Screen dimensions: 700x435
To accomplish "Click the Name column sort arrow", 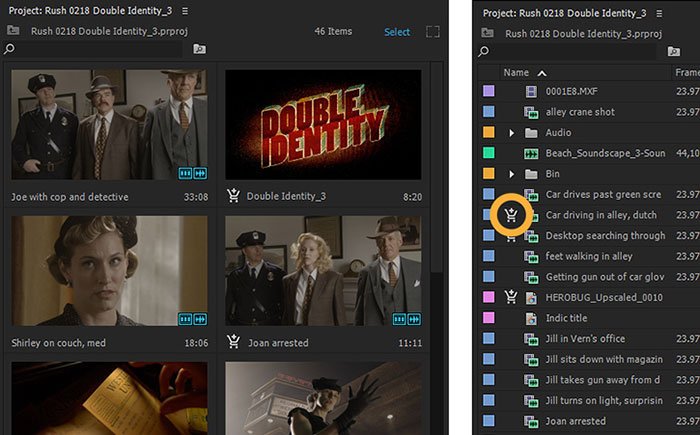I will (x=543, y=73).
